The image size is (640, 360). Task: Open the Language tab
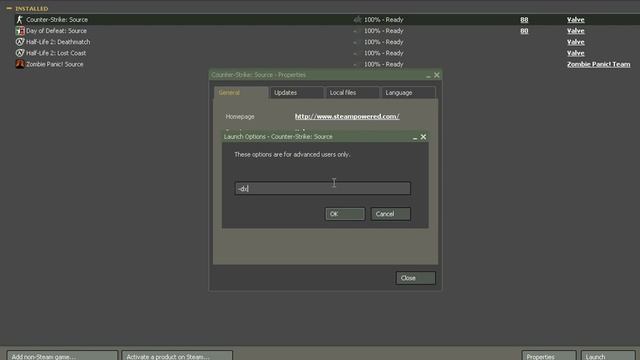408,93
